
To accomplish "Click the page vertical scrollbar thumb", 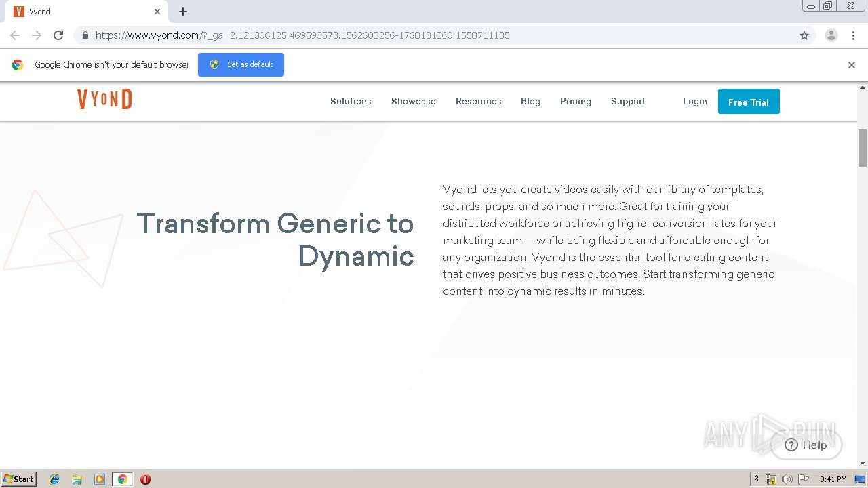I will [863, 147].
